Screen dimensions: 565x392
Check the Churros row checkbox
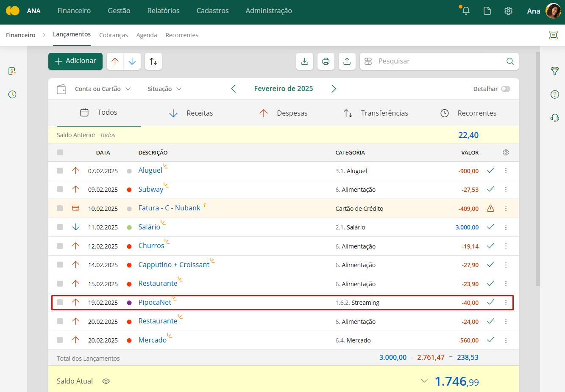click(60, 246)
